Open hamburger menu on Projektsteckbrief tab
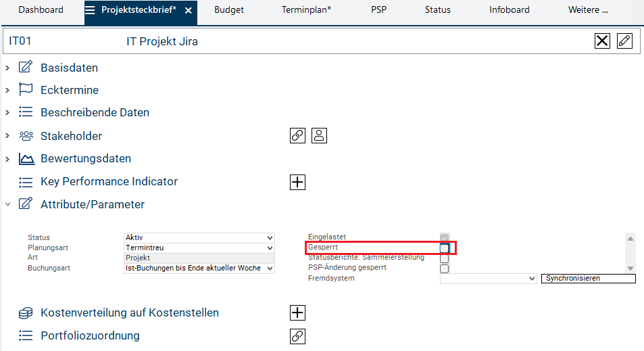 click(90, 10)
